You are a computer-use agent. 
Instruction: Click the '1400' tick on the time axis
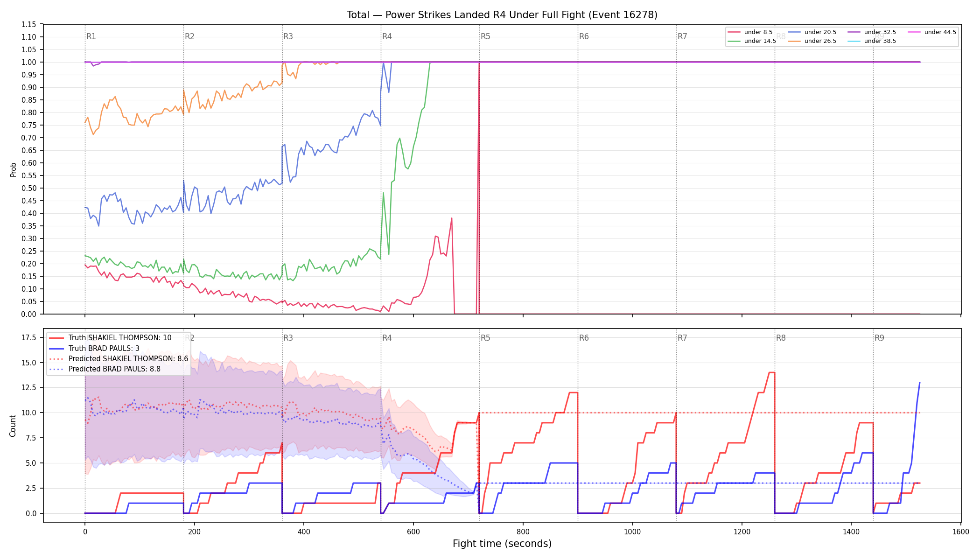[x=851, y=532]
